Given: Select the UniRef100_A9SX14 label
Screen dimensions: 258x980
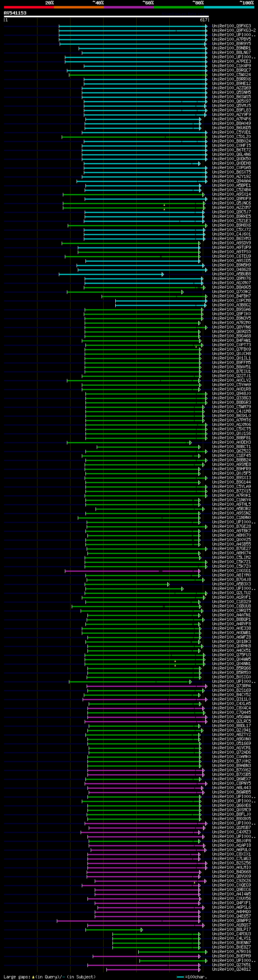Looking at the screenshot, I should [x=231, y=194].
